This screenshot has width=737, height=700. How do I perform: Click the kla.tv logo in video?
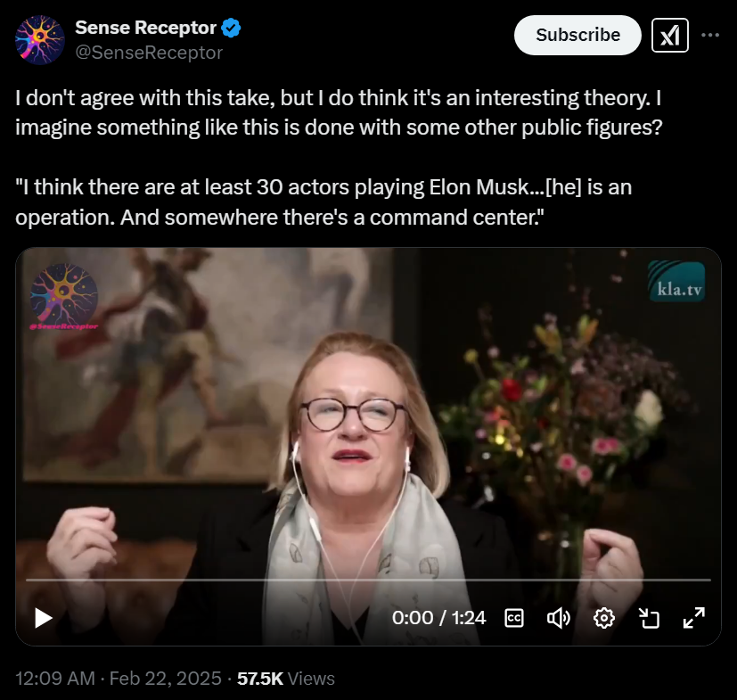tap(676, 281)
